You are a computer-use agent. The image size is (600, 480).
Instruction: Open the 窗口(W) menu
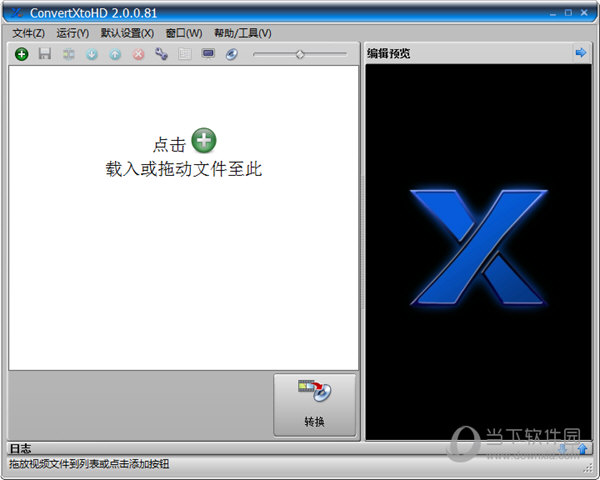(184, 33)
